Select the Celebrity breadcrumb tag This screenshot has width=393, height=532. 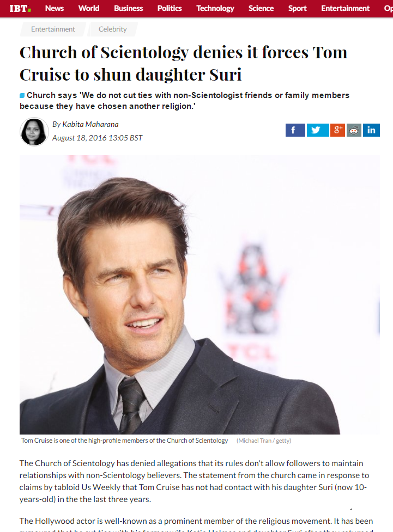coord(113,29)
